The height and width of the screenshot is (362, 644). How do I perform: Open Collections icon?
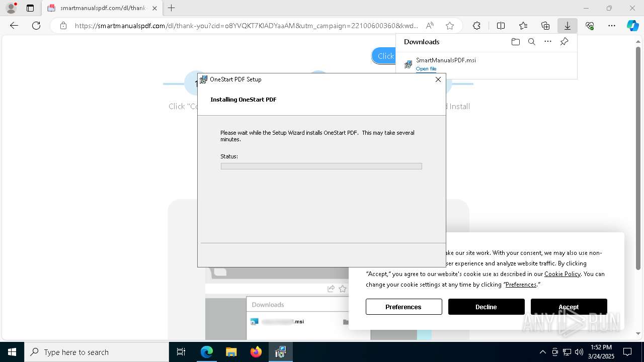pyautogui.click(x=545, y=26)
